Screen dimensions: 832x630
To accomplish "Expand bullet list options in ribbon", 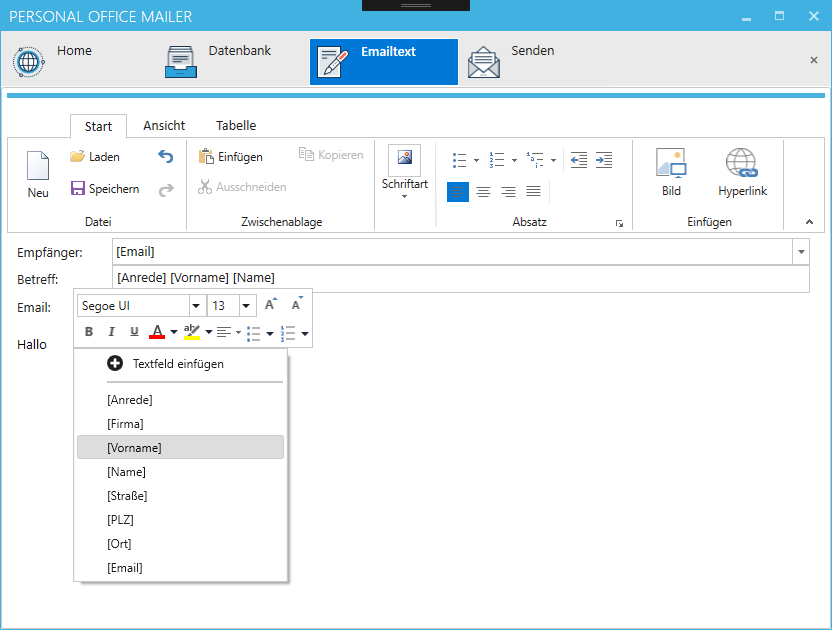I will tap(476, 160).
